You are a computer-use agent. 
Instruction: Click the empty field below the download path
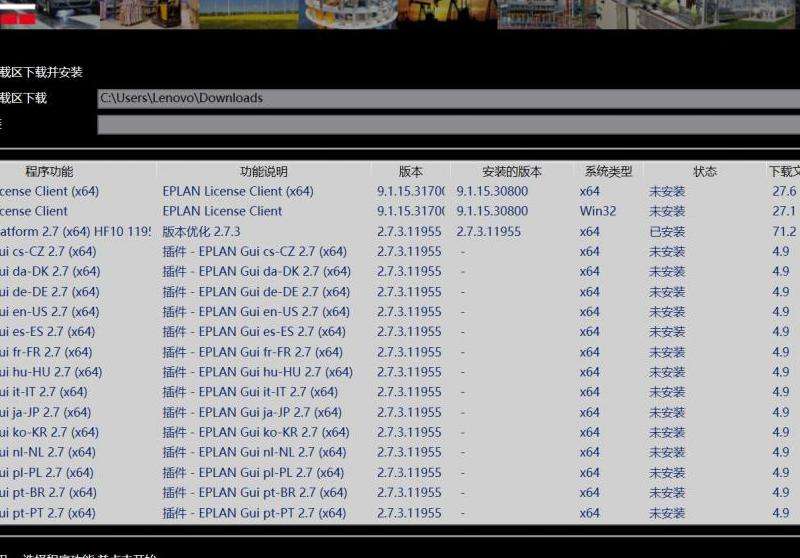tap(448, 124)
